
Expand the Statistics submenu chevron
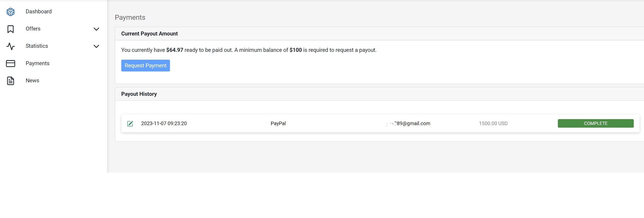(96, 46)
